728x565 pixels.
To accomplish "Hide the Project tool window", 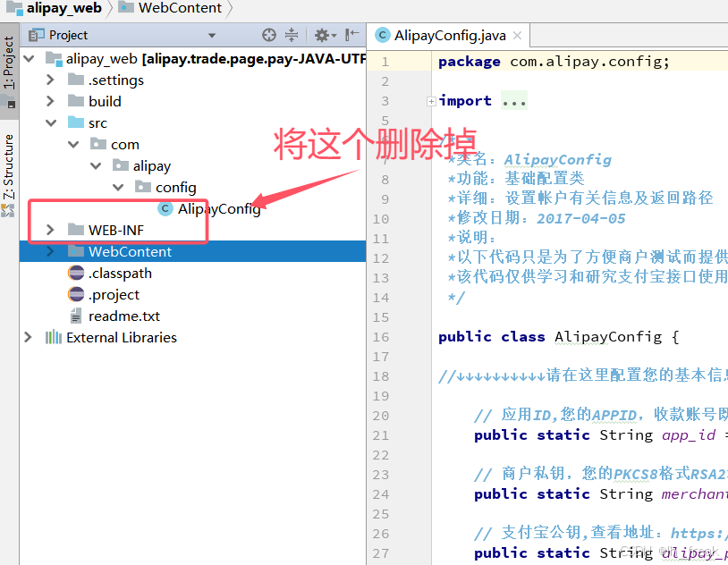I will point(352,34).
